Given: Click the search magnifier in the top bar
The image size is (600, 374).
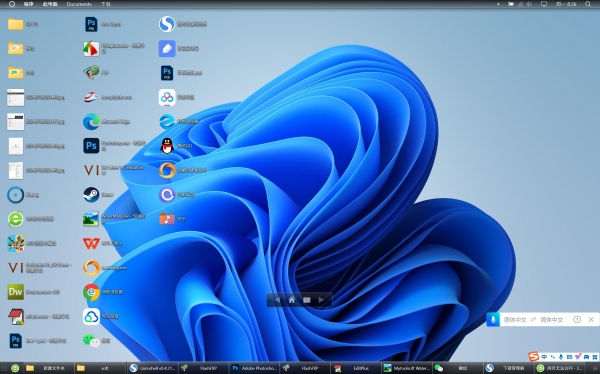Looking at the screenshot, I should tap(588, 4).
